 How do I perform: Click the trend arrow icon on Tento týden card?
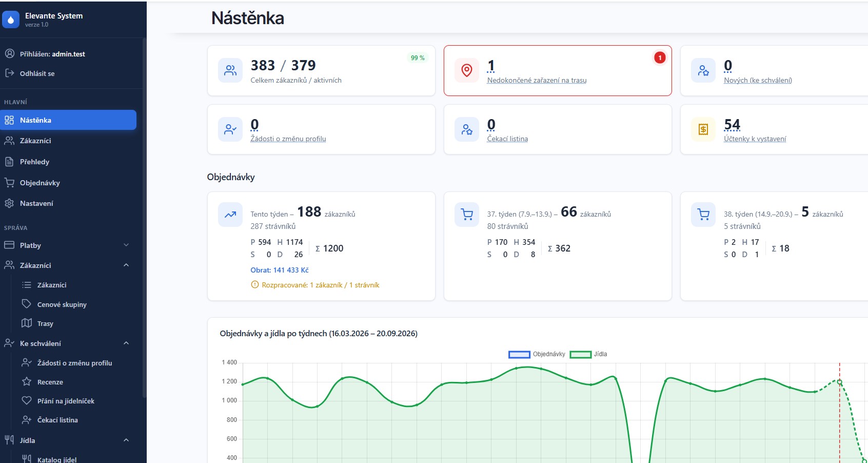[x=230, y=215]
